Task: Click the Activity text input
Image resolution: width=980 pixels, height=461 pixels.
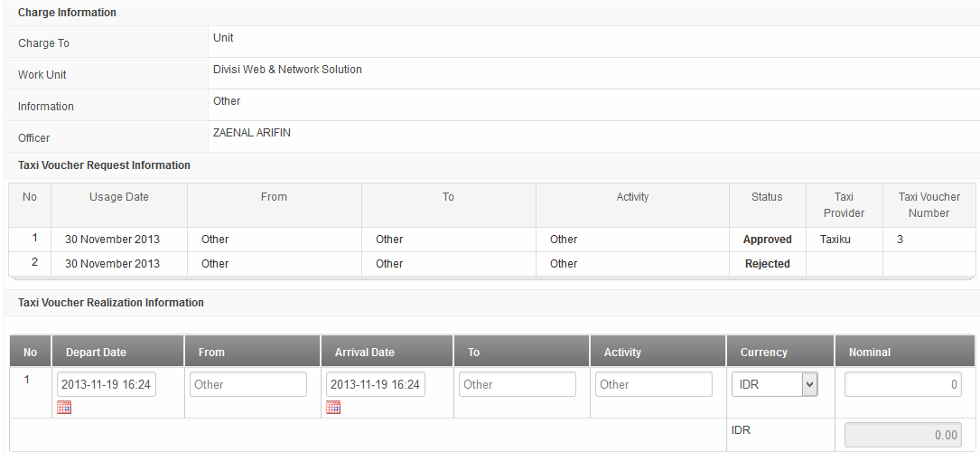Action: click(654, 384)
